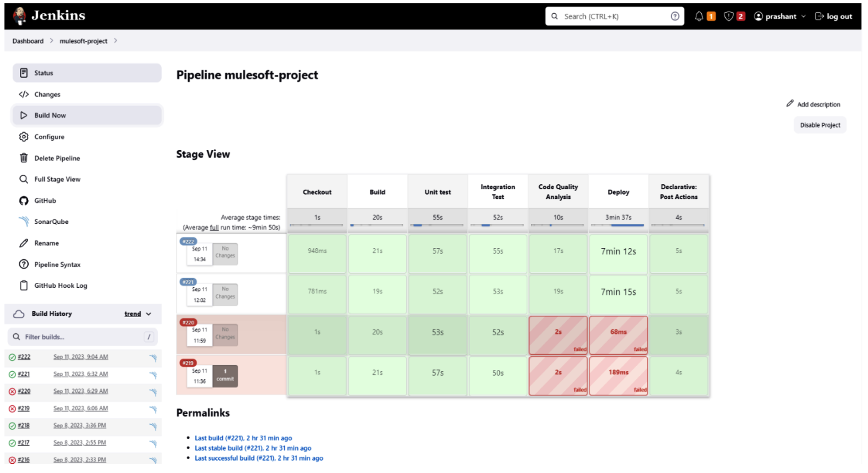
Task: Click the Disable Project button
Action: [x=820, y=125]
